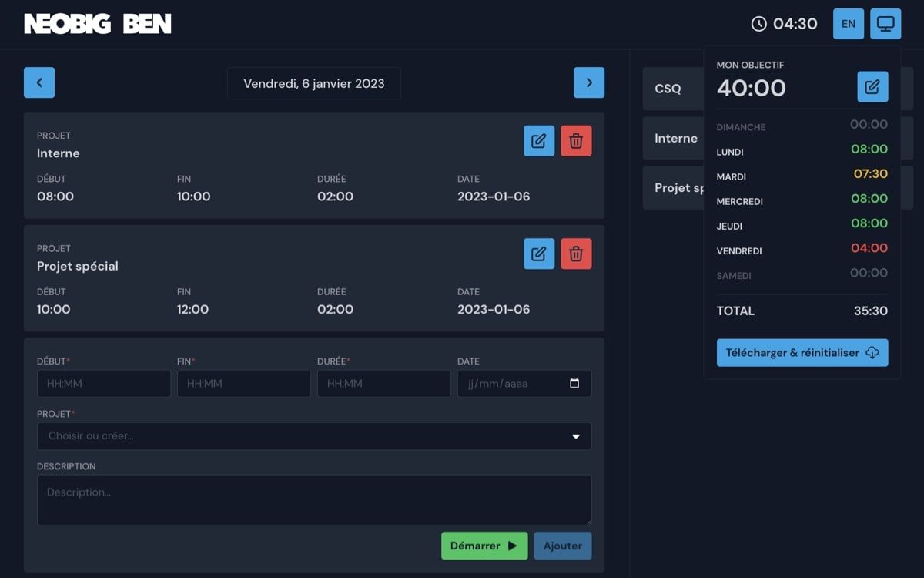Focus the Fin time field
The width and height of the screenshot is (924, 578).
tap(244, 384)
